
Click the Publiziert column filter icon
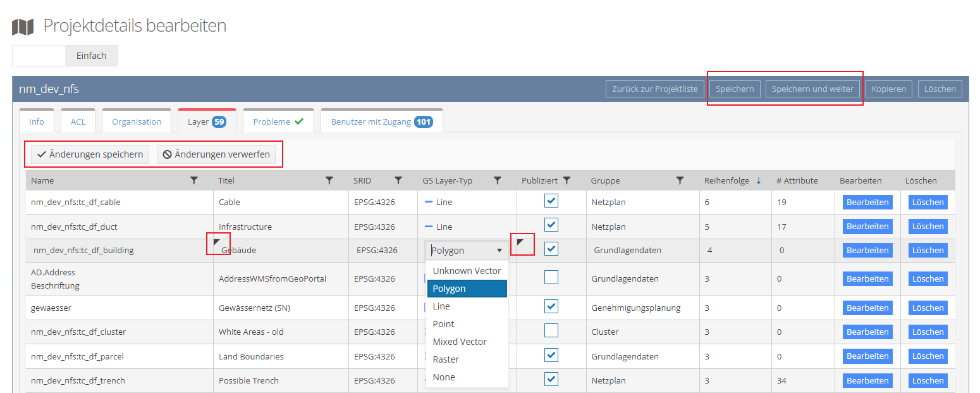tap(567, 180)
